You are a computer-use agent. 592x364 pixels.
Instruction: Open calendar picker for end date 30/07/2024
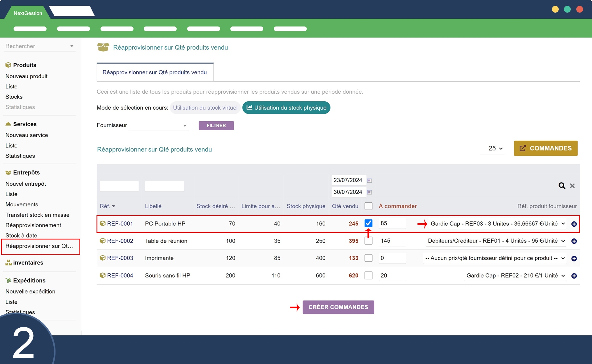click(369, 192)
